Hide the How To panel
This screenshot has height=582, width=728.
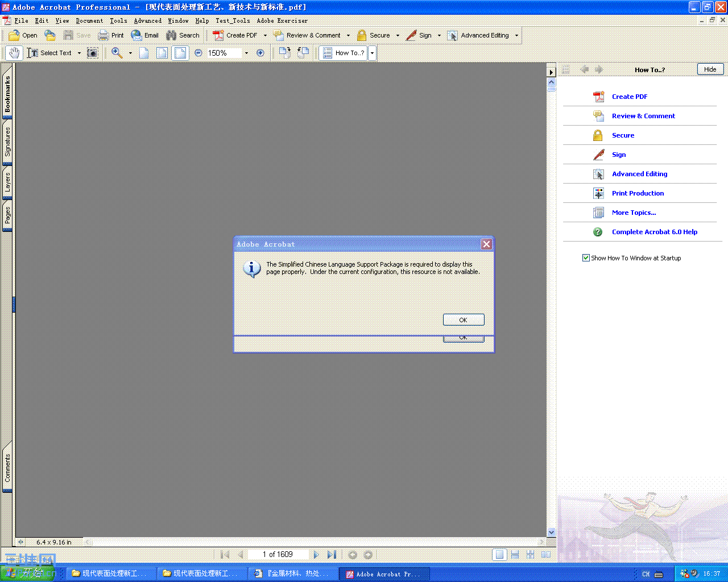point(710,69)
